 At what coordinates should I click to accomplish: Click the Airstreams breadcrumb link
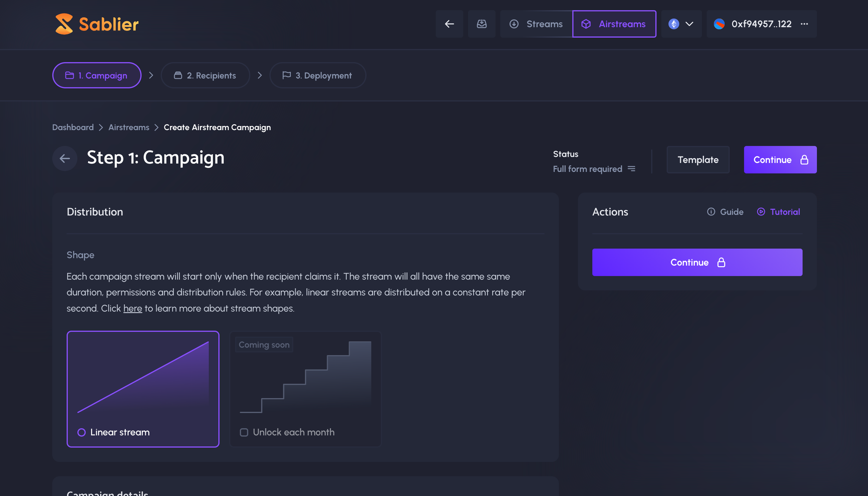pos(128,127)
